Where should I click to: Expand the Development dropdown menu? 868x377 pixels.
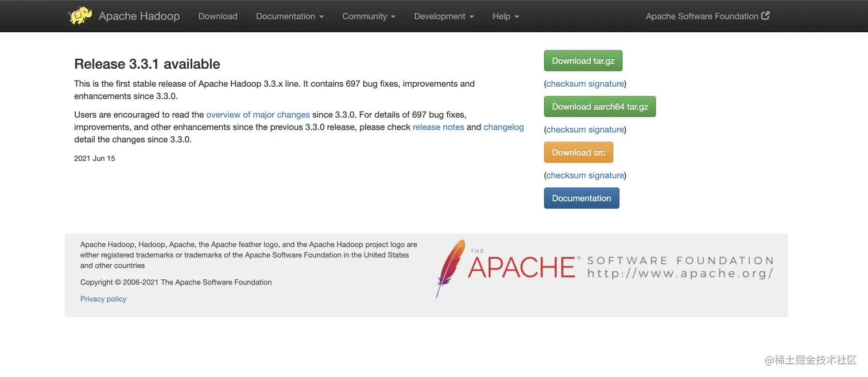(x=444, y=16)
